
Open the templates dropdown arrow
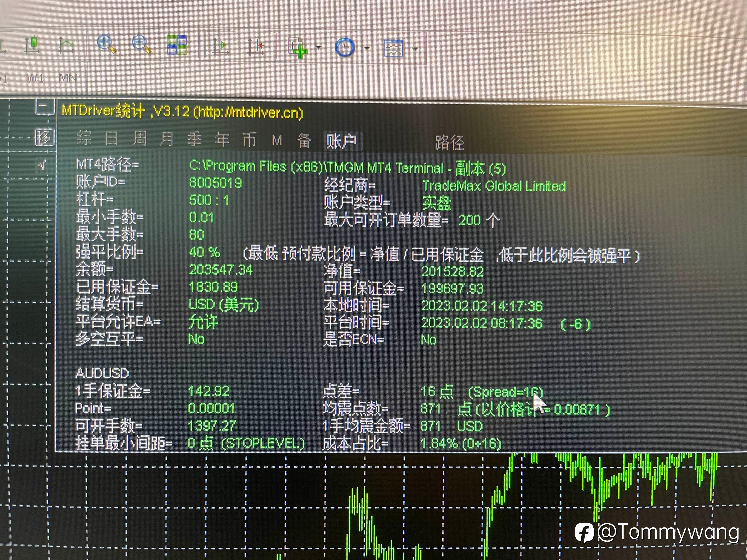click(416, 49)
